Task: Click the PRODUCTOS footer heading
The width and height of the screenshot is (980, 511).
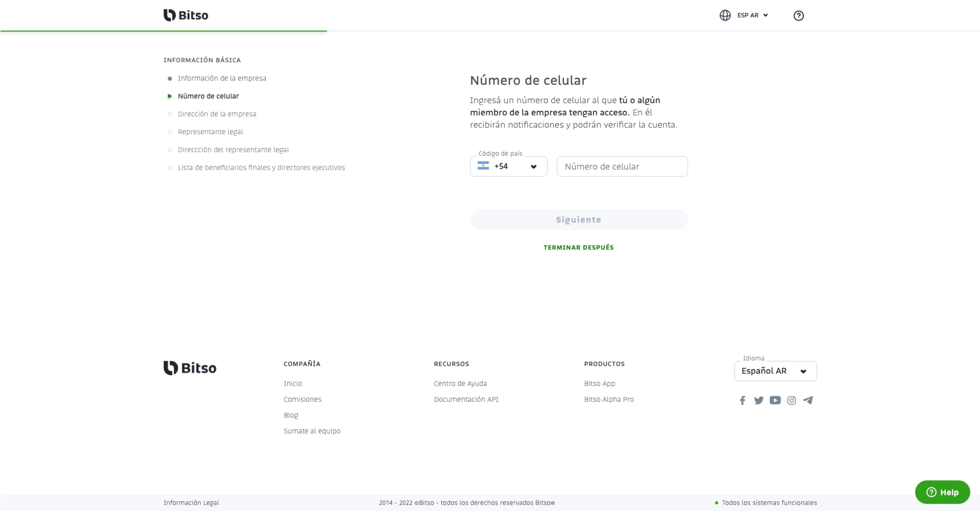Action: point(604,364)
